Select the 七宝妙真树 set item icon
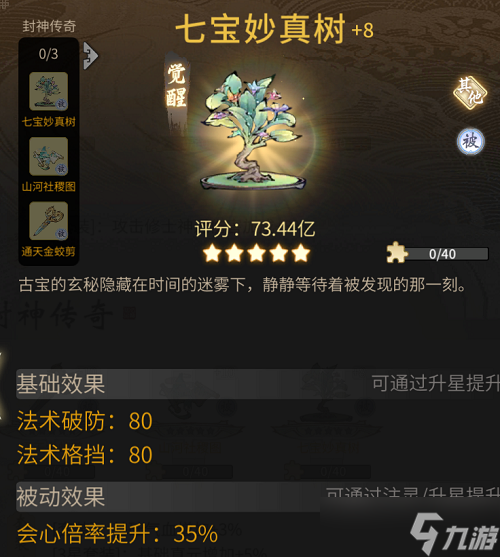Viewport: 500px width, 557px height. pyautogui.click(x=48, y=91)
